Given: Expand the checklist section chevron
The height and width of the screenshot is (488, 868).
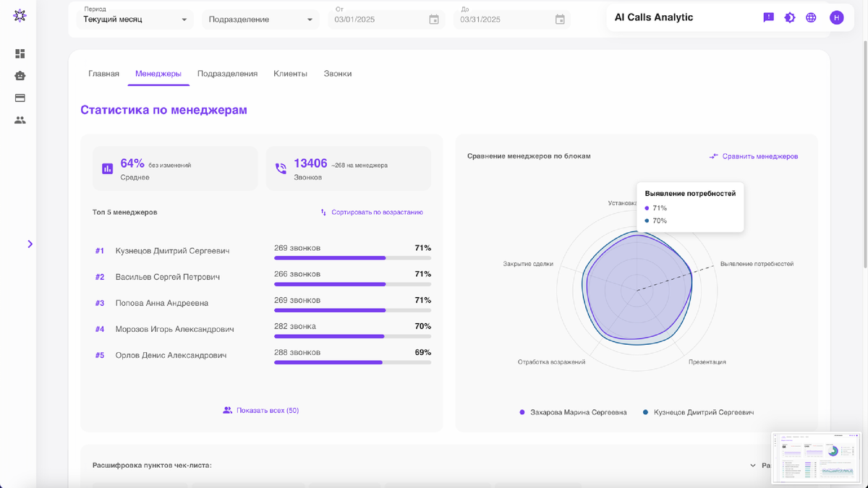Looking at the screenshot, I should point(753,466).
